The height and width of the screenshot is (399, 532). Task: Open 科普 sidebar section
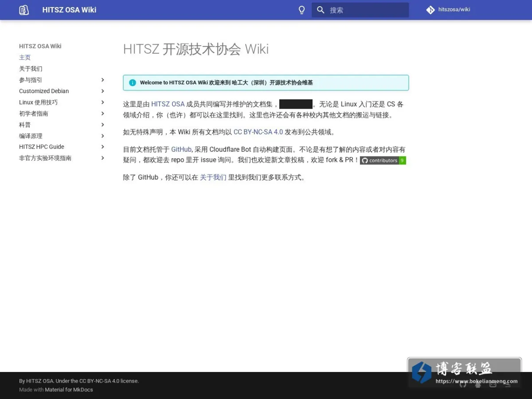(25, 125)
